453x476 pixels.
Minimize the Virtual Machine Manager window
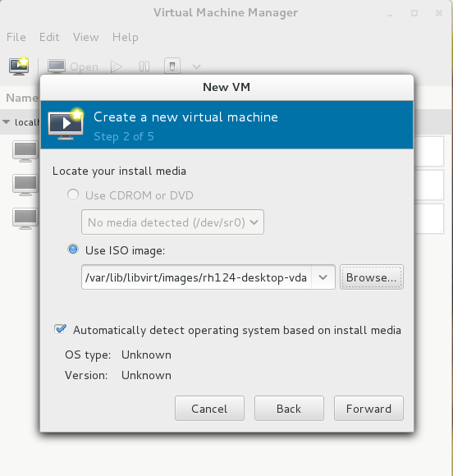[390, 14]
